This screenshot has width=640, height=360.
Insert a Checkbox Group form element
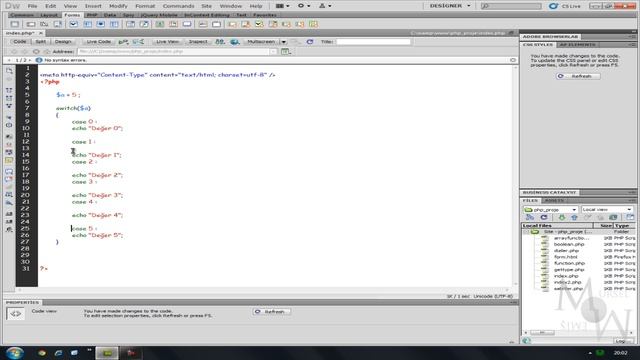[87, 24]
